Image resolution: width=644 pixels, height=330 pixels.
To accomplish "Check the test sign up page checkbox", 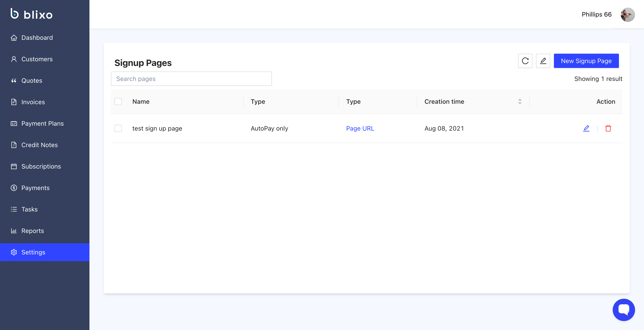I will click(118, 128).
